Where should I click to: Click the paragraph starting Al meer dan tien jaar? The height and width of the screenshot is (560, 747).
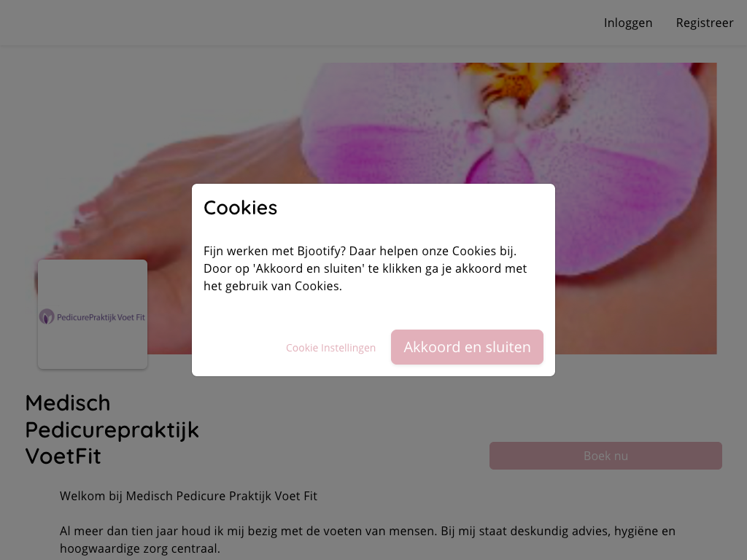click(368, 540)
